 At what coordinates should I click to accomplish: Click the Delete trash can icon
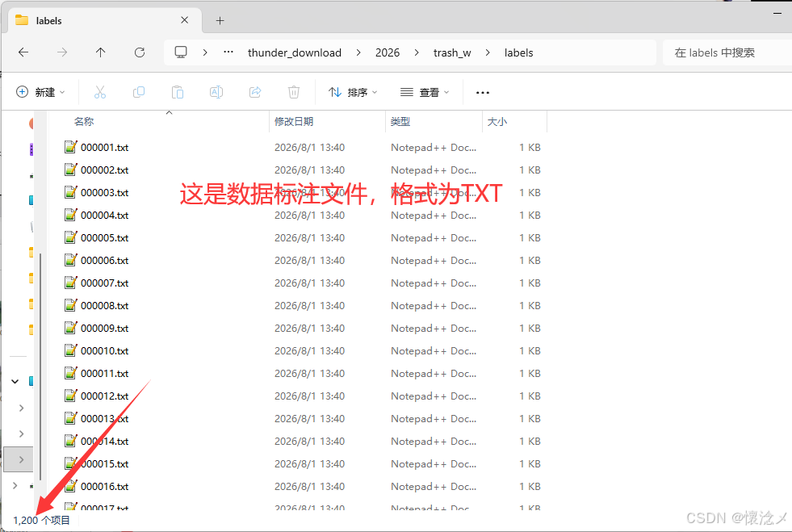tap(293, 92)
